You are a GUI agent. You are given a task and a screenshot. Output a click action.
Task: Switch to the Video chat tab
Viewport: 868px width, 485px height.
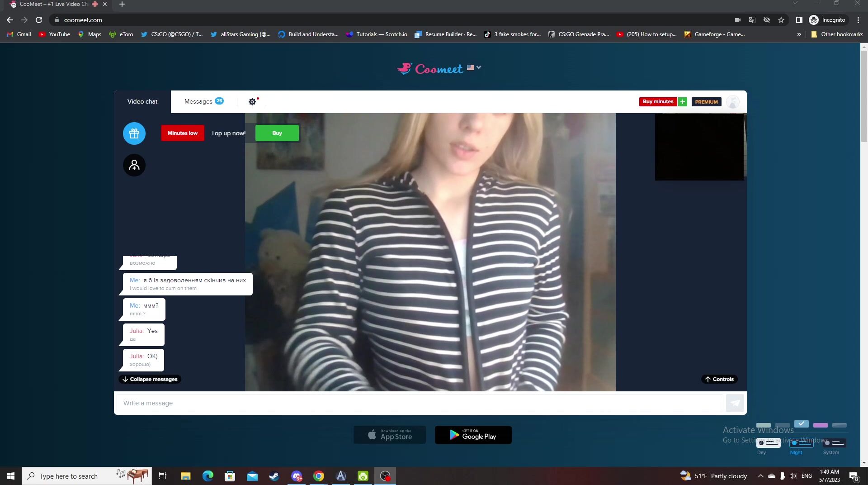point(142,101)
